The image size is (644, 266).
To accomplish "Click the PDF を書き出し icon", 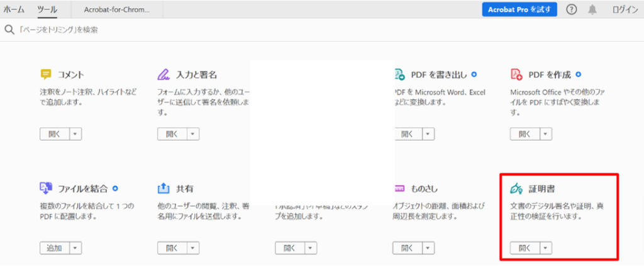I will (x=399, y=74).
